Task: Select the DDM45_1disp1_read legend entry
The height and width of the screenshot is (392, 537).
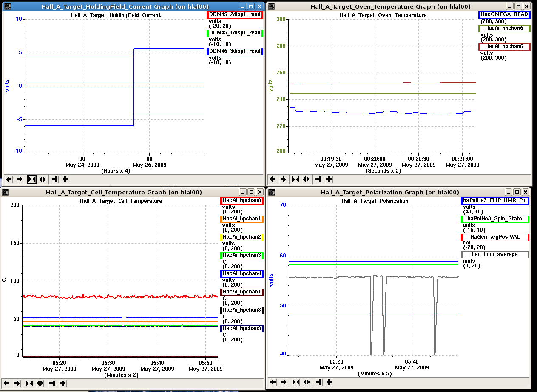Action: (235, 33)
